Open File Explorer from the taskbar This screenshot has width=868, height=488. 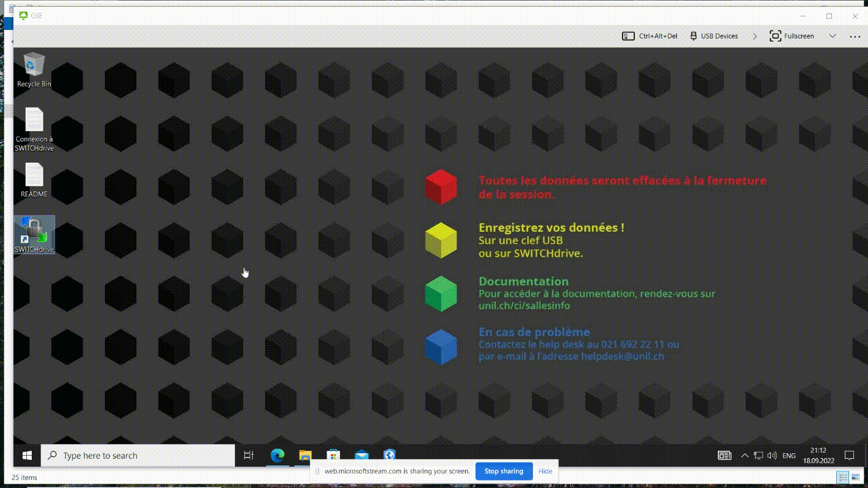click(x=305, y=455)
